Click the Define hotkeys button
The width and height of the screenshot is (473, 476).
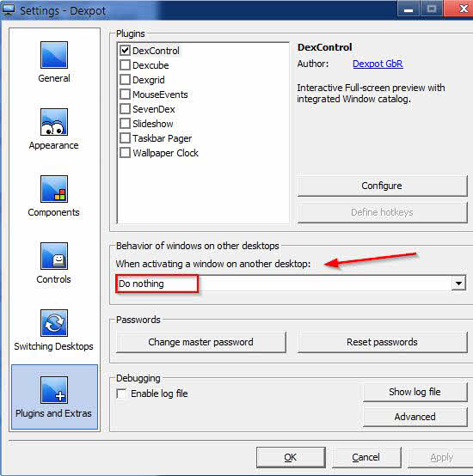382,212
